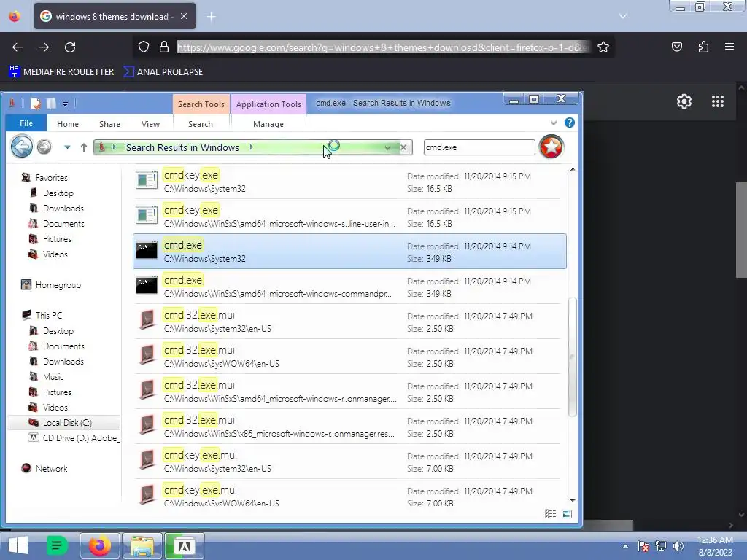
Task: Go forward in File Explorer
Action: (x=44, y=147)
